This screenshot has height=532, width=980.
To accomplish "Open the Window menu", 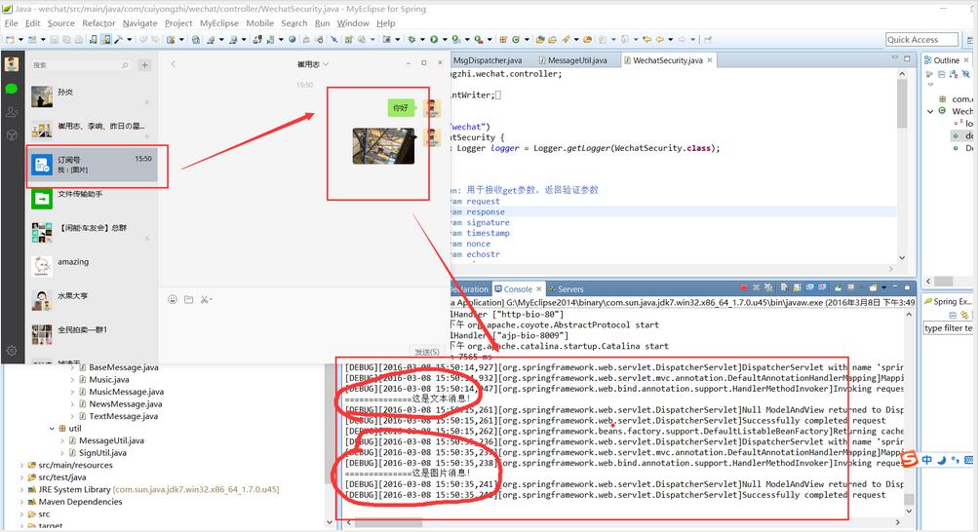I will tap(353, 23).
